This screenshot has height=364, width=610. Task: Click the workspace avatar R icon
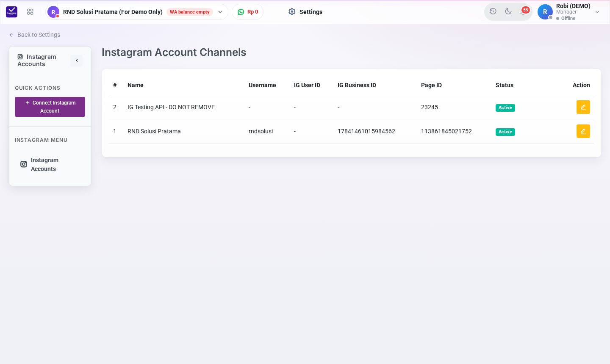[53, 12]
